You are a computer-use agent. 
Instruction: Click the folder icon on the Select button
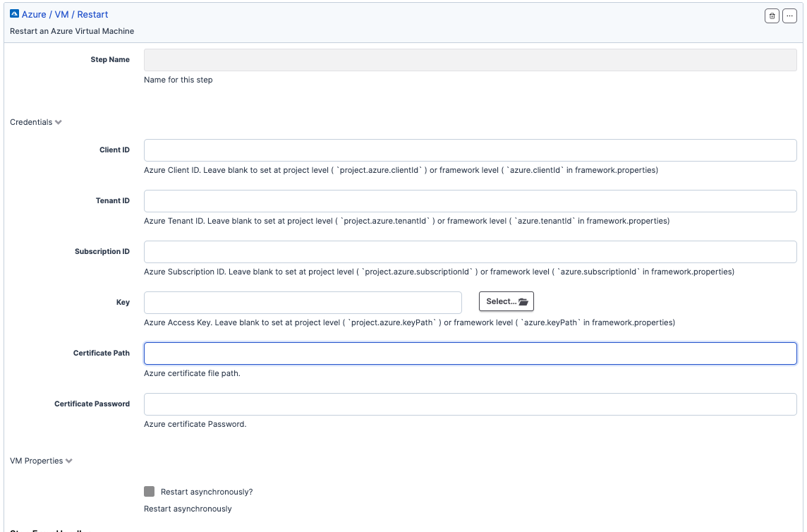pyautogui.click(x=523, y=302)
